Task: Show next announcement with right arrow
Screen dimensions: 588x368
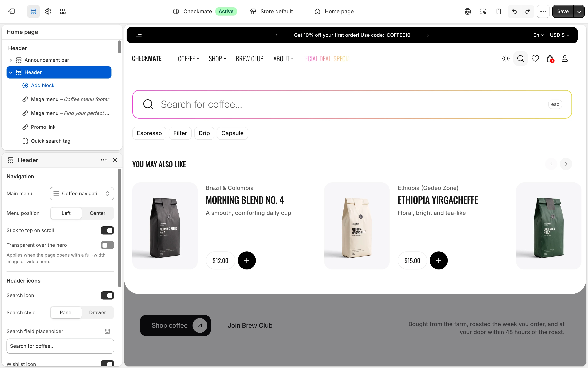Action: [x=428, y=35]
